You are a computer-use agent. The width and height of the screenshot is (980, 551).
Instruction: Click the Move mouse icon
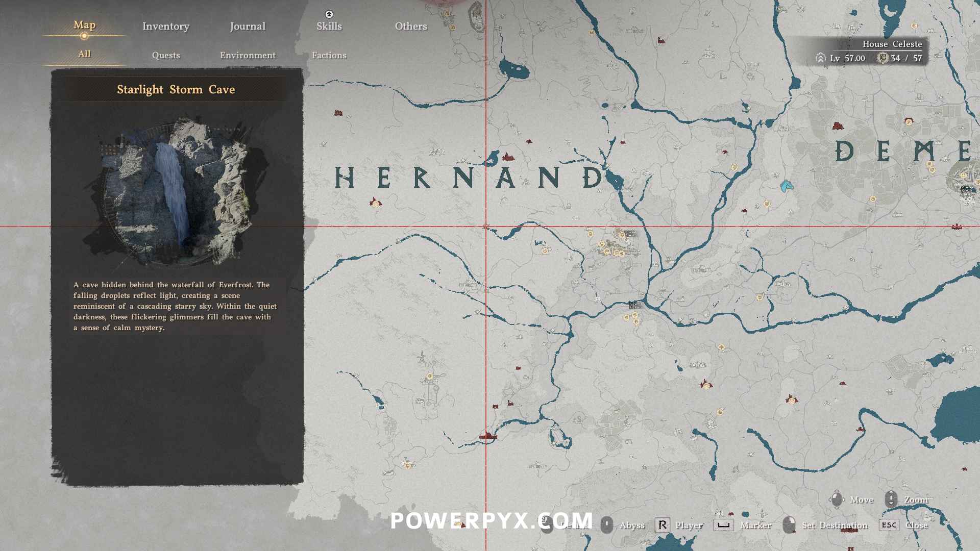(x=837, y=499)
